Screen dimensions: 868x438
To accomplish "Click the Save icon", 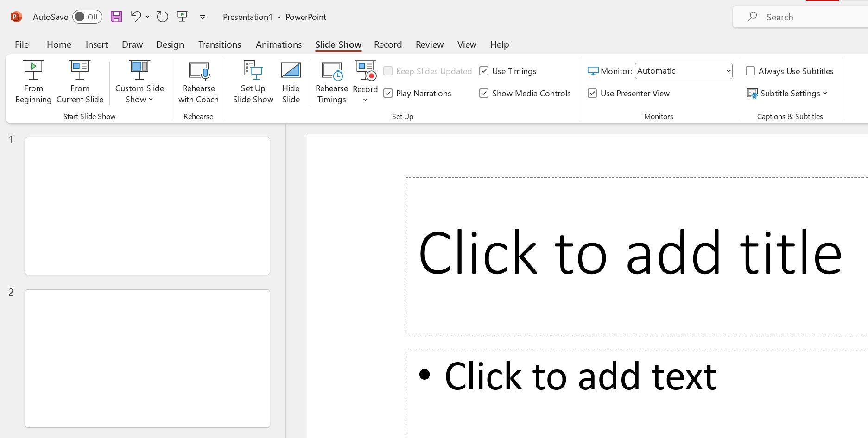I will 116,17.
